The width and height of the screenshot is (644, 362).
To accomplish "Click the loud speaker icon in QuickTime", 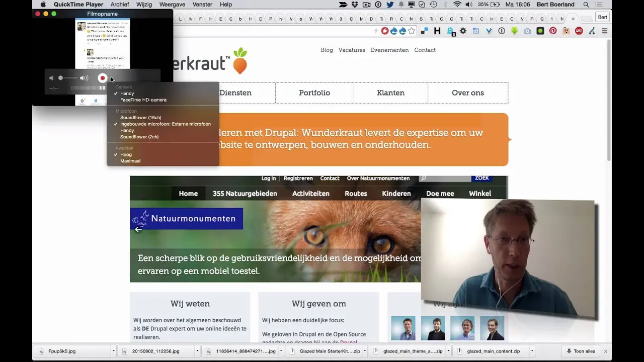I will coord(84,78).
